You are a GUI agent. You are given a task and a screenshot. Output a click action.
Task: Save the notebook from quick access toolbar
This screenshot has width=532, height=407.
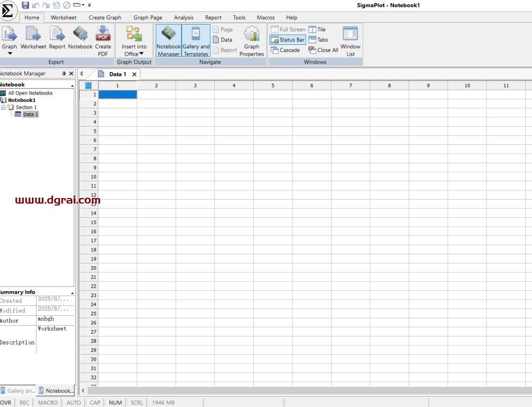pos(25,5)
